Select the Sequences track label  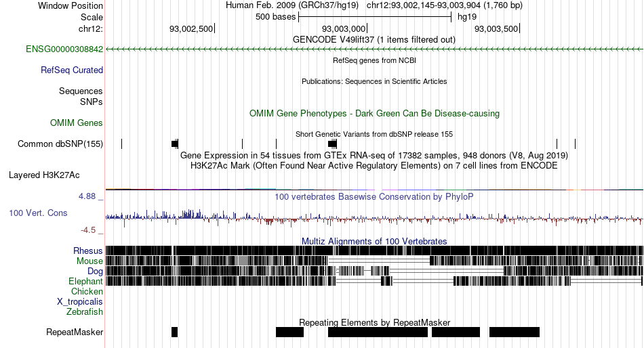coord(81,91)
